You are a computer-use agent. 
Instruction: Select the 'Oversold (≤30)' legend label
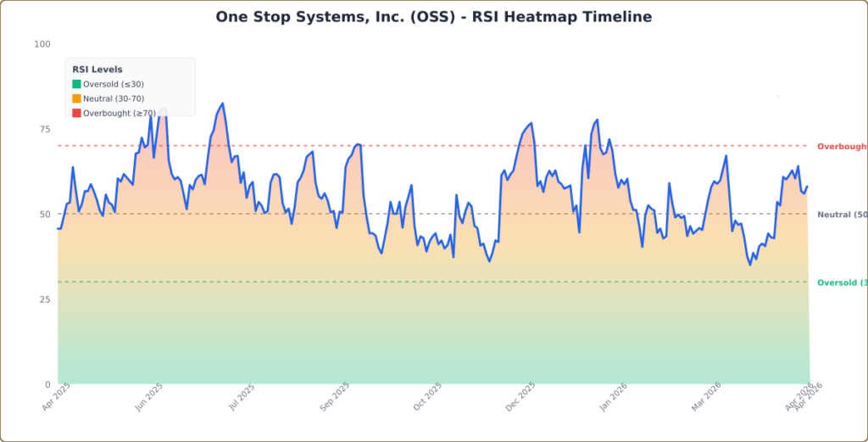pyautogui.click(x=113, y=84)
